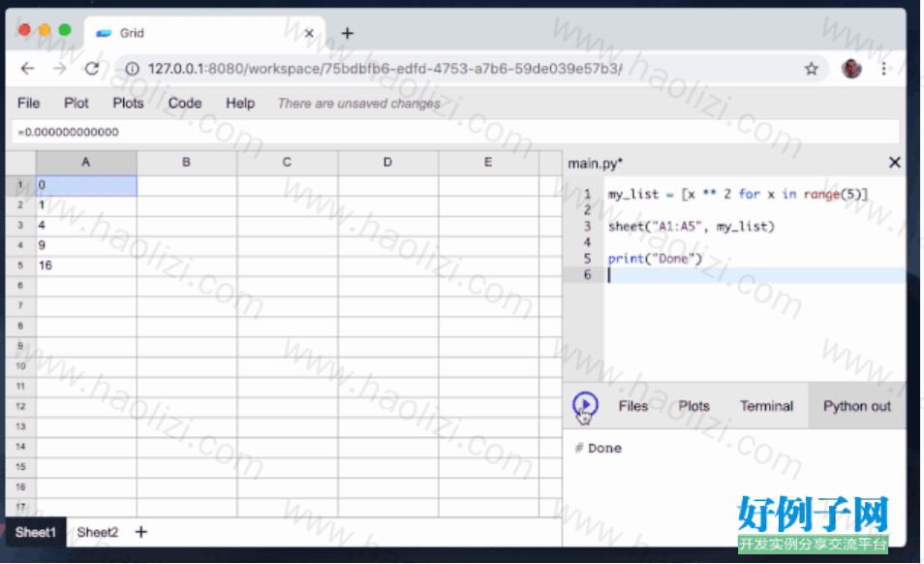This screenshot has width=924, height=564.
Task: Reload the Grid page
Action: 92,69
